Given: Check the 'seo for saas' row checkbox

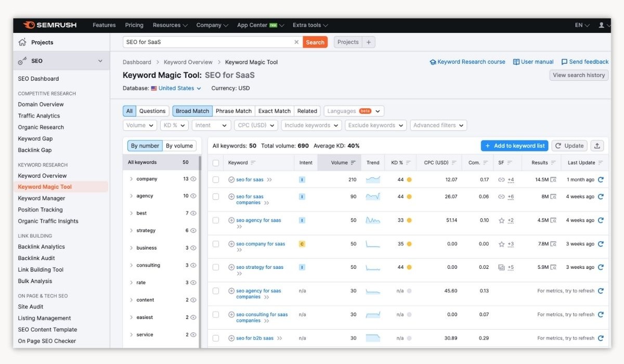Looking at the screenshot, I should tap(216, 179).
